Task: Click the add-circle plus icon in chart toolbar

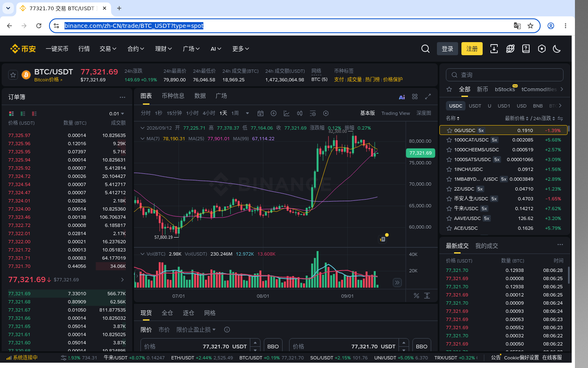Action: (x=274, y=113)
